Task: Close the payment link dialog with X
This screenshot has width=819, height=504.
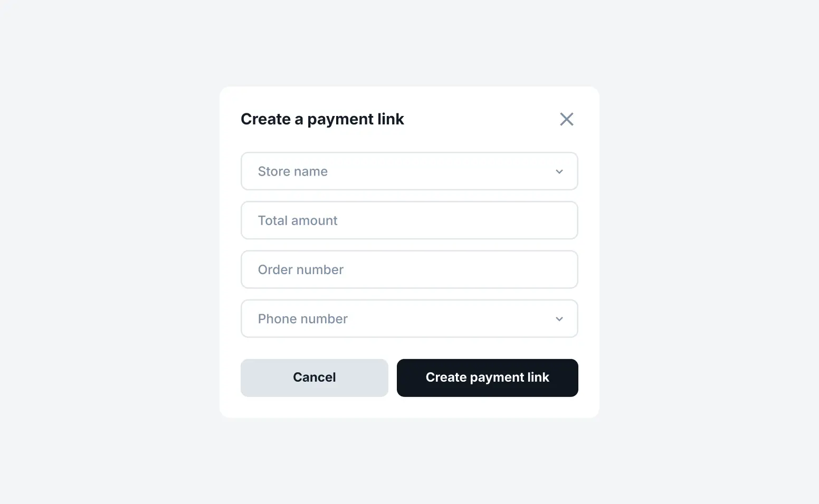Action: point(566,119)
